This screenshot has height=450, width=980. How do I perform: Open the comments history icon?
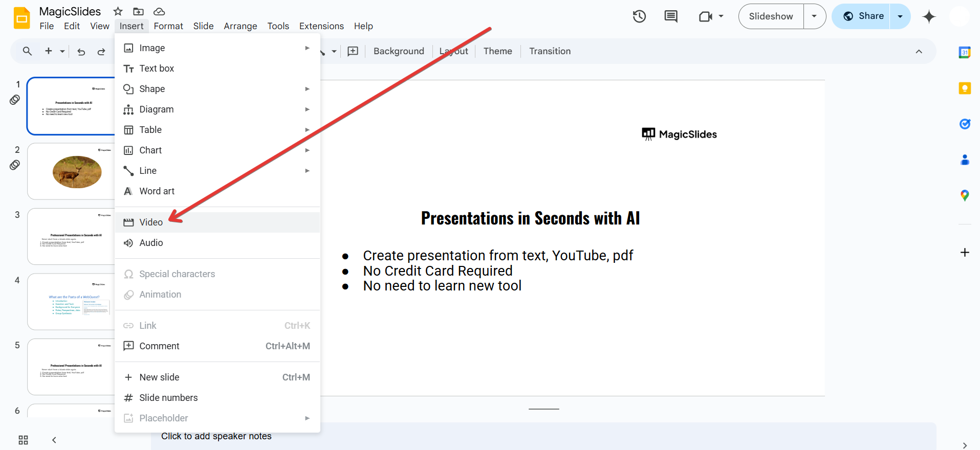(670, 16)
